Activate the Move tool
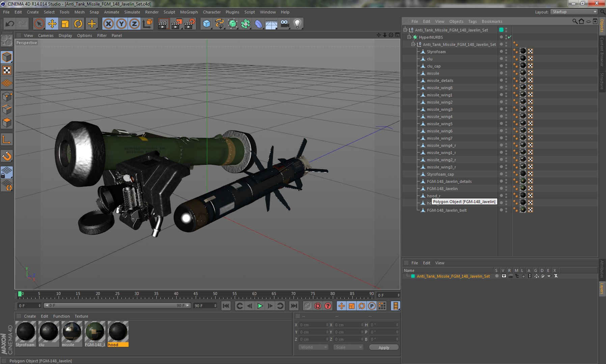The image size is (606, 364). tap(52, 24)
